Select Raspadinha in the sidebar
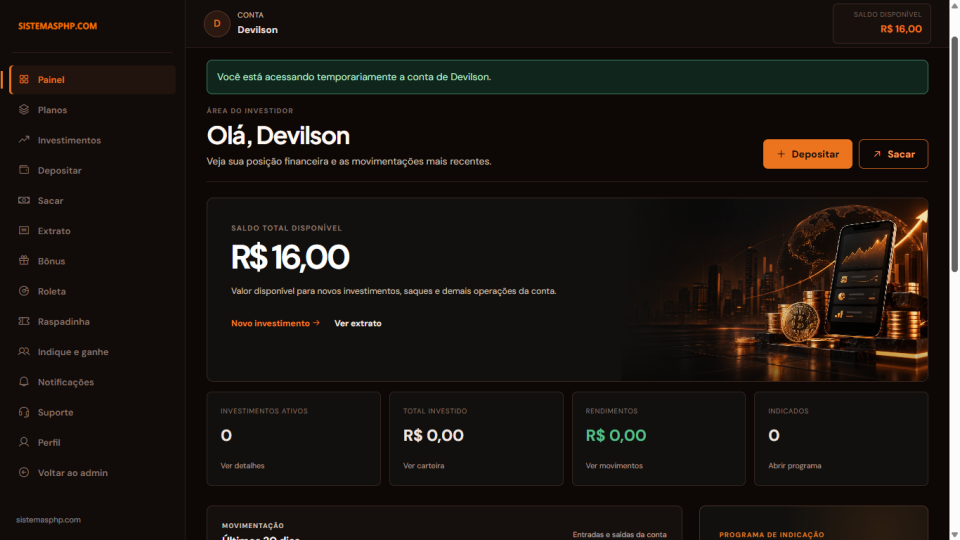Screen dimensions: 960x540 click(x=92, y=321)
